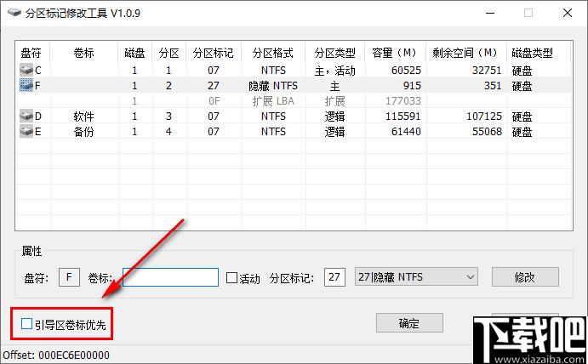Click the Offset: 000EC6E00000 status text
The image size is (588, 364).
[56, 355]
